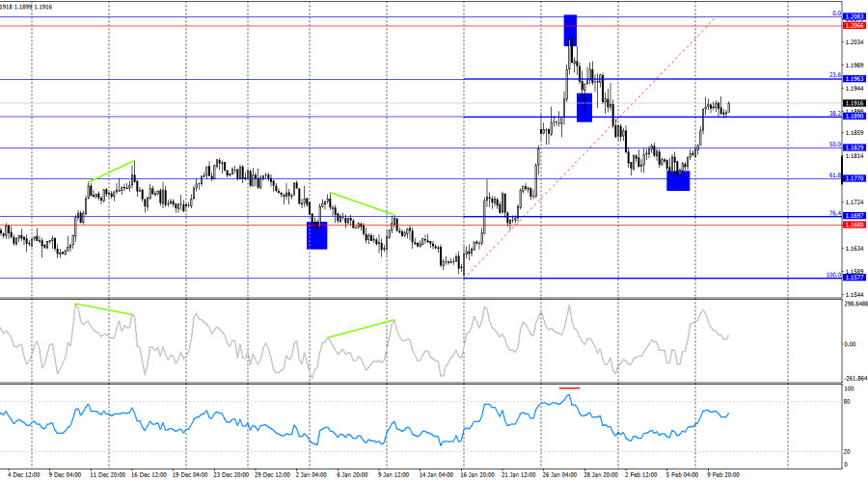
Task: Select the falling green trendline over January price highs
Action: tap(362, 203)
